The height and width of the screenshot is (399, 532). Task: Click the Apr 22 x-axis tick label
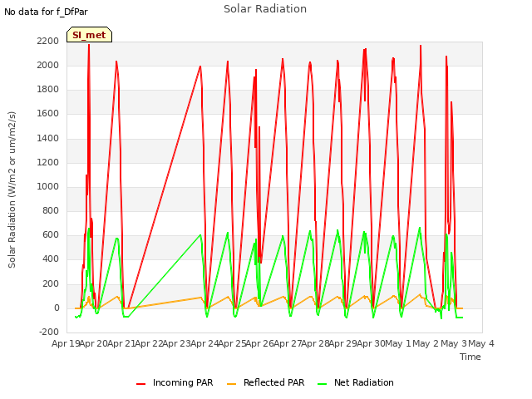[x=150, y=343]
